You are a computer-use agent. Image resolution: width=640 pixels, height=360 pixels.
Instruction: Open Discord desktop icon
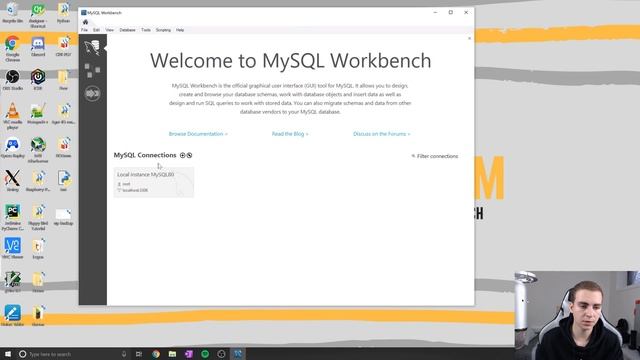(38, 46)
